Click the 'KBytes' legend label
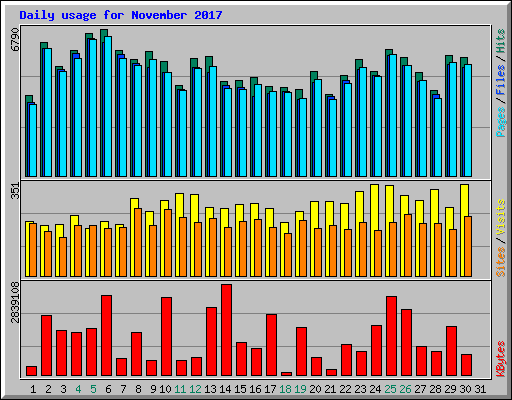 click(501, 359)
